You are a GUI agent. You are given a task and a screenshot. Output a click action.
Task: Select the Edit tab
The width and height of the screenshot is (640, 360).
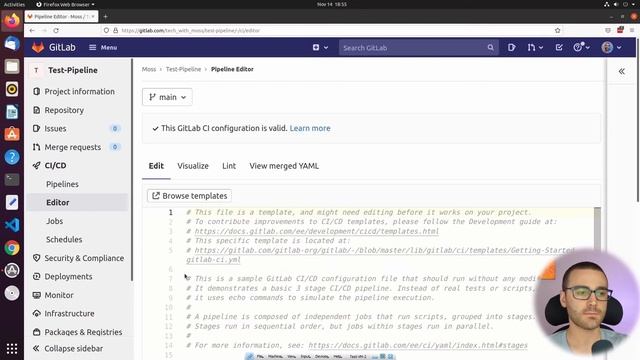[156, 166]
